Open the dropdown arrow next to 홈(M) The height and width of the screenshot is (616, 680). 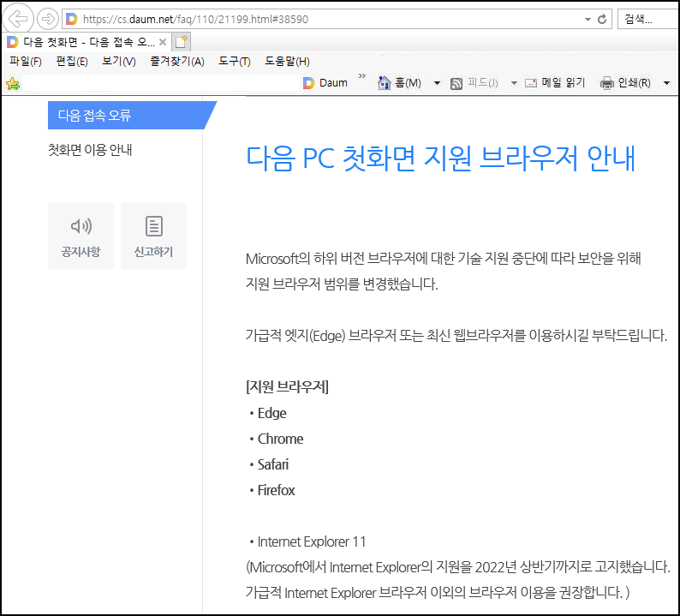(x=437, y=83)
